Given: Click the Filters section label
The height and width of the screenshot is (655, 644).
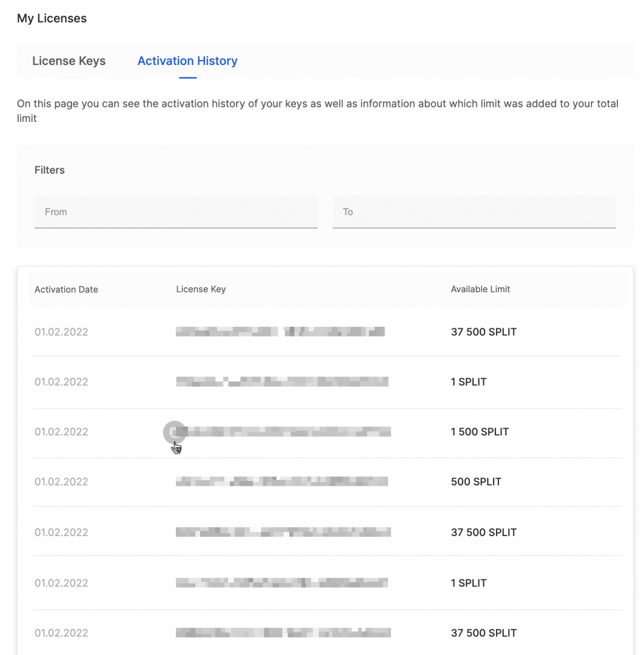Looking at the screenshot, I should pos(50,170).
